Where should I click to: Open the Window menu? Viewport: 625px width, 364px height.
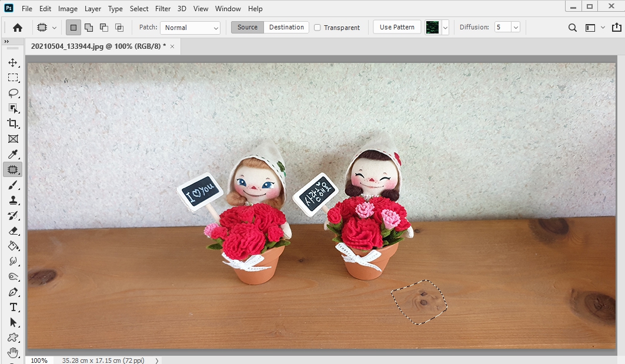[x=228, y=8]
